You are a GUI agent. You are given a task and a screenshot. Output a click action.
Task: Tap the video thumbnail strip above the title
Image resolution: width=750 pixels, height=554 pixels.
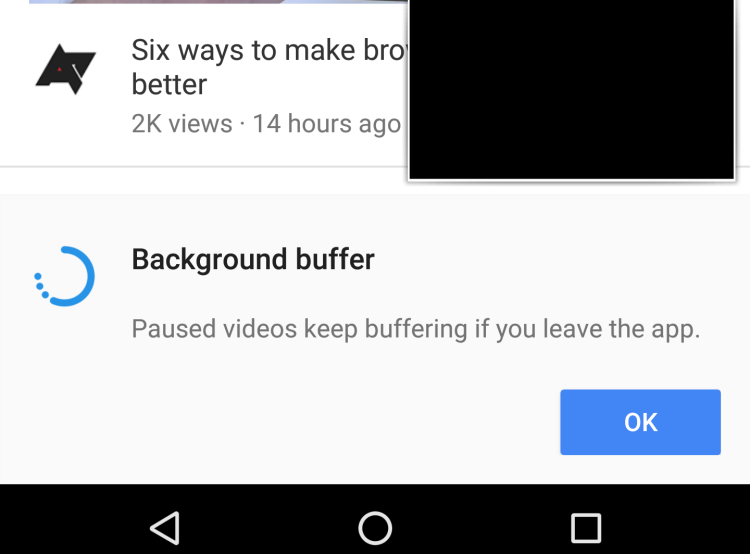point(218,1)
